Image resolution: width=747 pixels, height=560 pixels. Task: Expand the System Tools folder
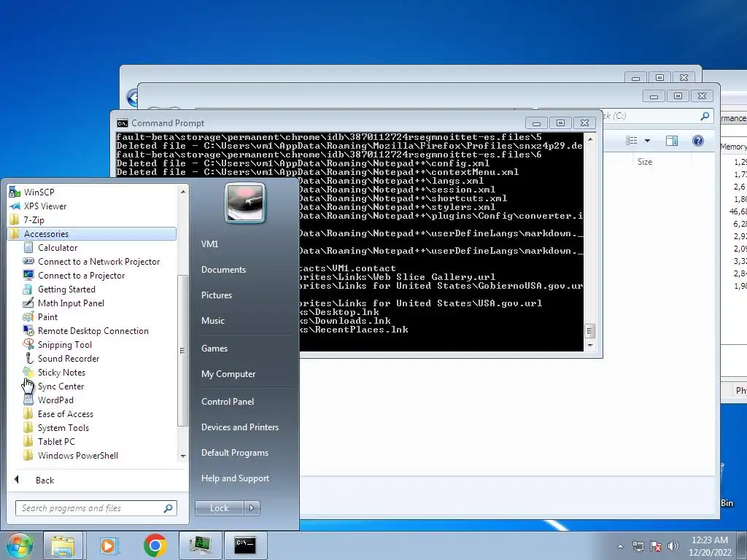coord(63,427)
